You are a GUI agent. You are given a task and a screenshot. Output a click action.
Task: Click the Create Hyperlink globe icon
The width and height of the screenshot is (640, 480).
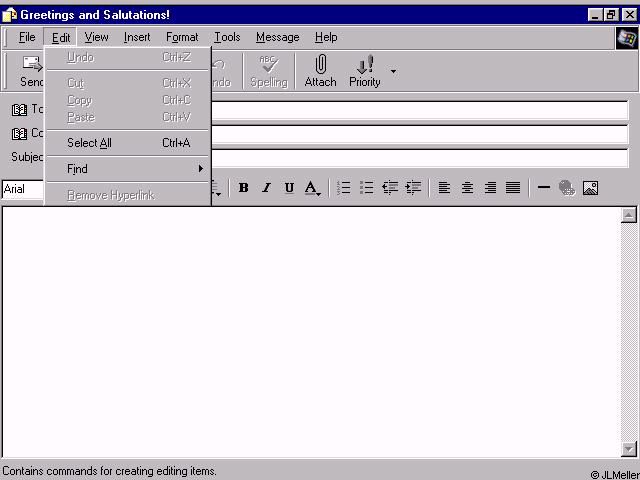pos(567,188)
